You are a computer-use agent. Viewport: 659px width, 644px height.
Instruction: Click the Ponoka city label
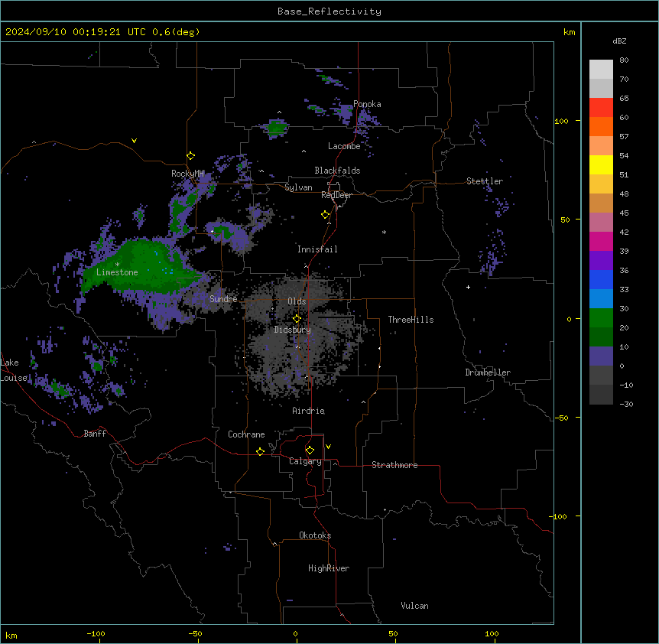(x=367, y=104)
